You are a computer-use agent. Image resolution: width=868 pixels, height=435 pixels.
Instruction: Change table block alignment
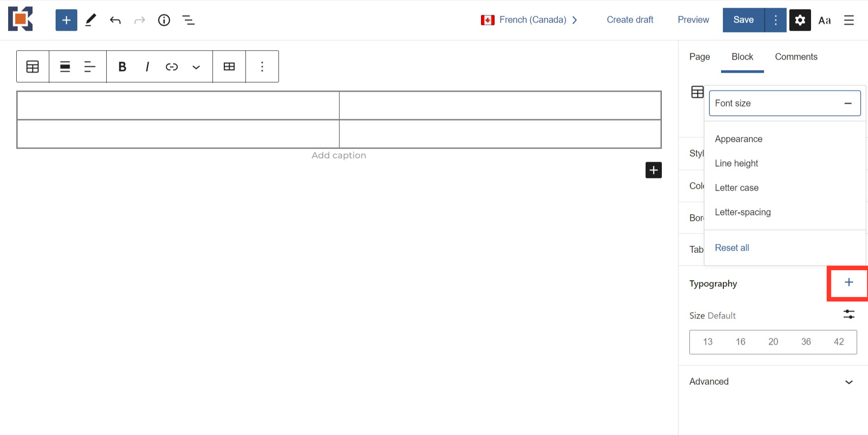[65, 67]
